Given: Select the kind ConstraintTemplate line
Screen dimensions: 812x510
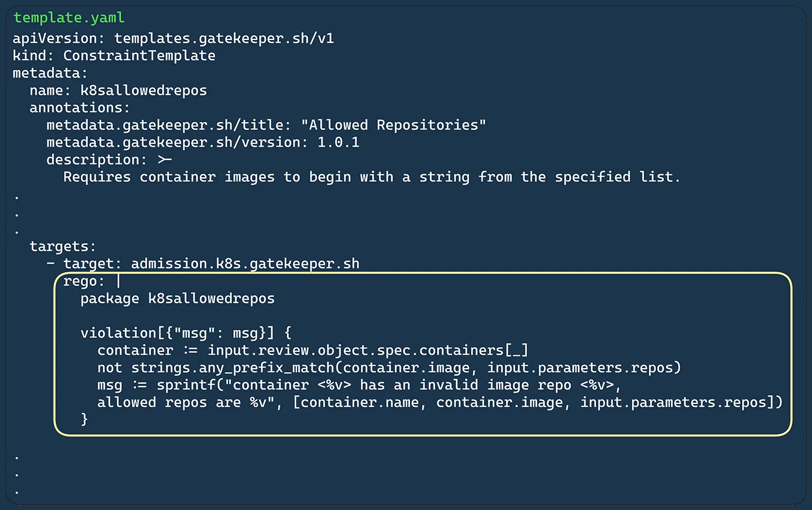Looking at the screenshot, I should click(x=114, y=56).
